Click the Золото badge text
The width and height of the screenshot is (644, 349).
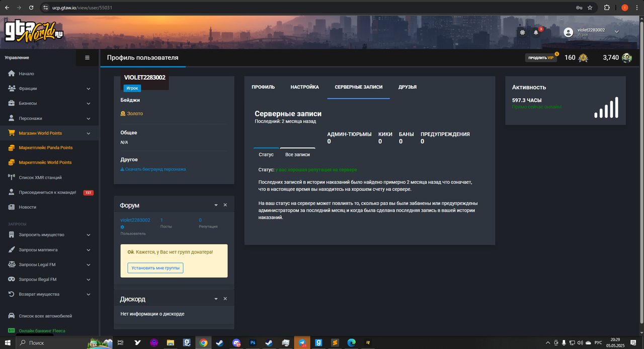point(135,114)
